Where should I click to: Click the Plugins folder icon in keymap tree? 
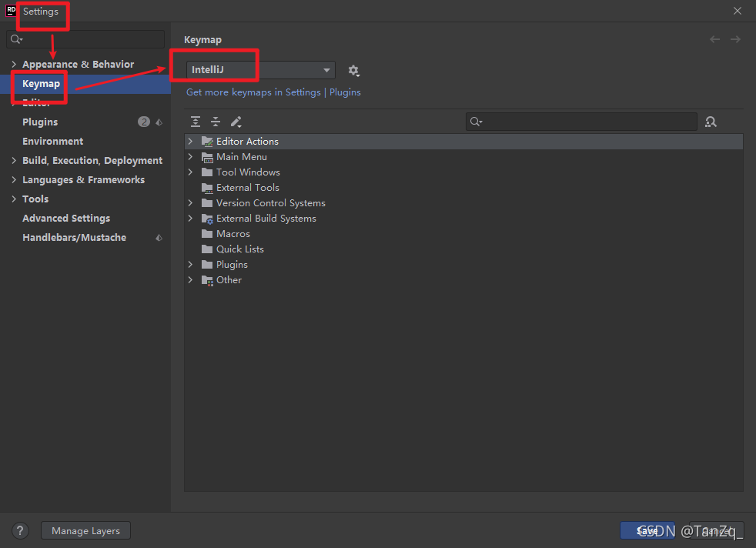[x=207, y=265]
